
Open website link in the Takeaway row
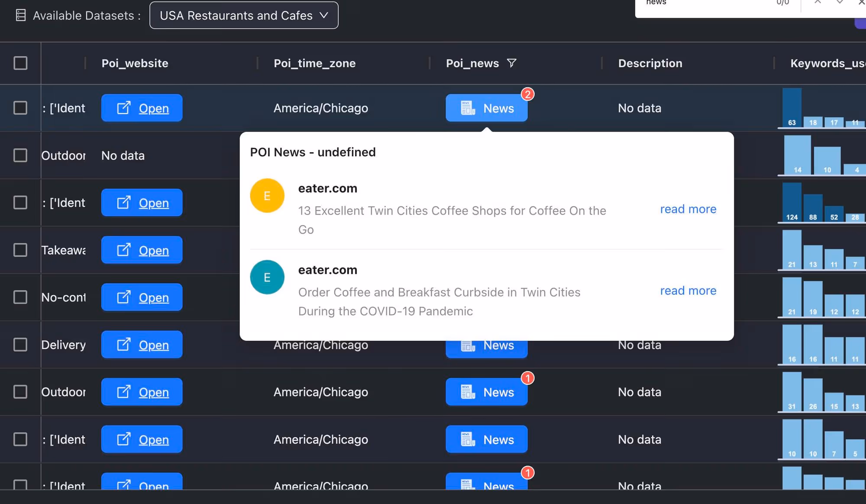point(142,250)
